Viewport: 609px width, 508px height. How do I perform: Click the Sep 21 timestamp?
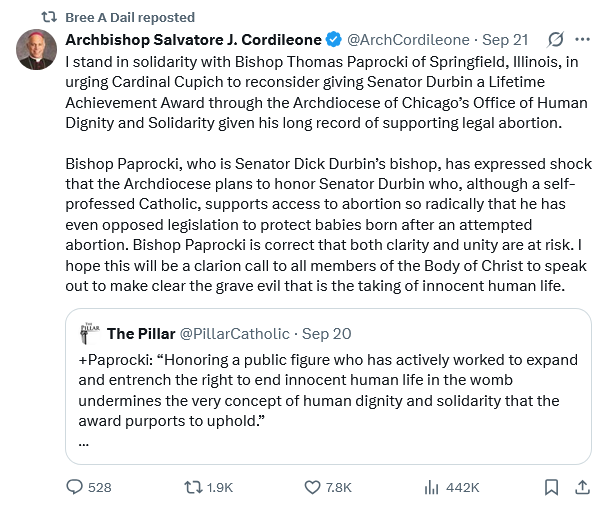[505, 40]
